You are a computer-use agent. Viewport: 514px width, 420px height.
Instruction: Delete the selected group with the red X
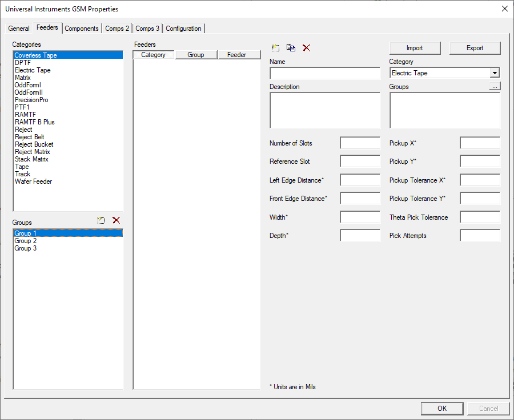(116, 220)
